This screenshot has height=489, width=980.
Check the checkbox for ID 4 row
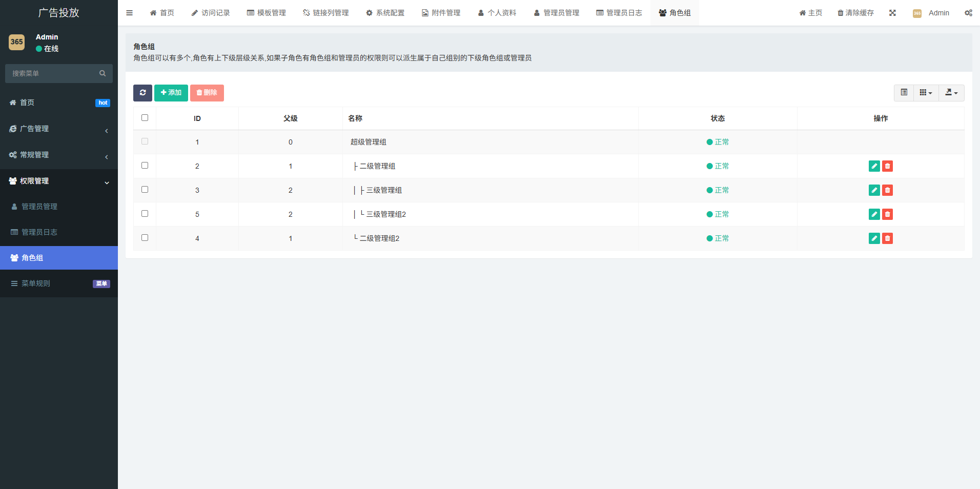pos(145,237)
